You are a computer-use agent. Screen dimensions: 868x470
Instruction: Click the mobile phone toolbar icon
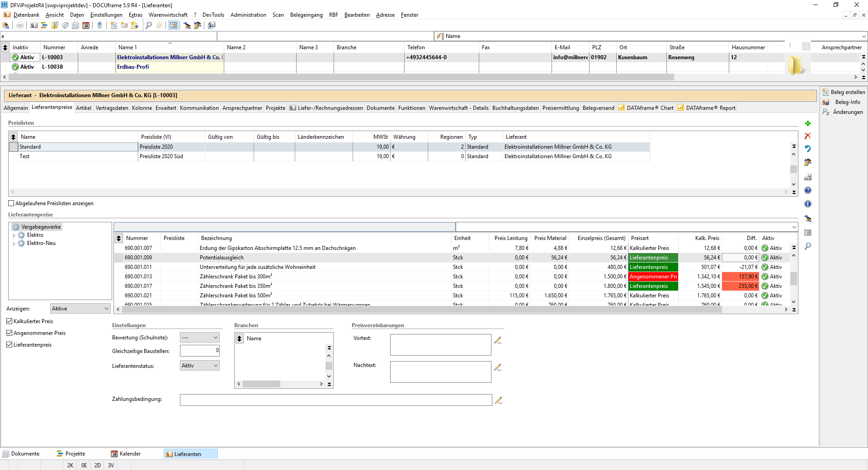[99, 25]
